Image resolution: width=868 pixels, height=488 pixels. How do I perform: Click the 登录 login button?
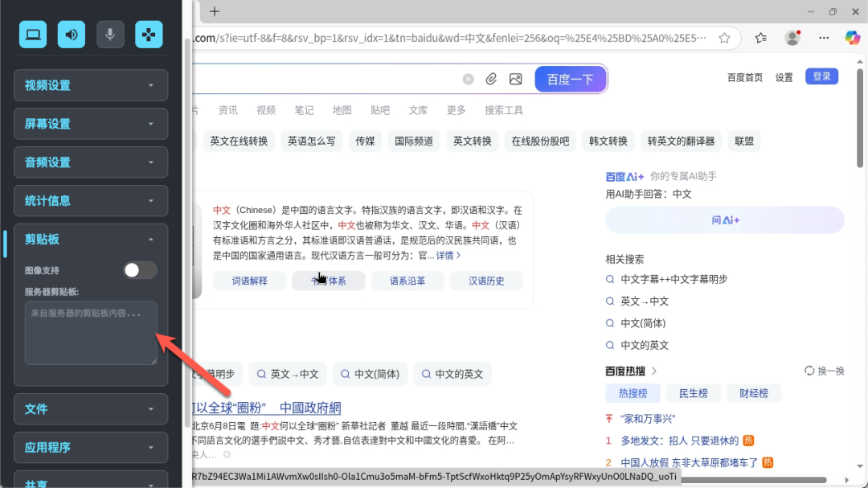(x=821, y=76)
